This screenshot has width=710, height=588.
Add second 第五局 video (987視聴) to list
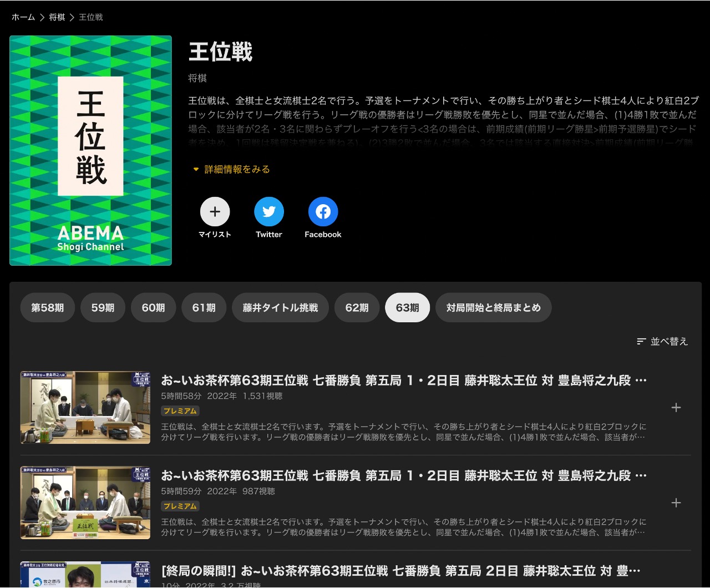tap(676, 503)
